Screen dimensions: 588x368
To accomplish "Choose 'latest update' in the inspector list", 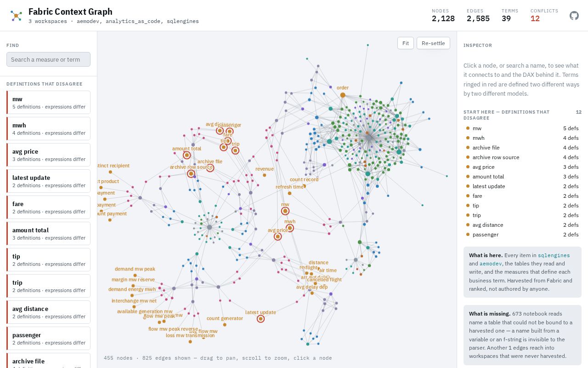I will [x=522, y=186].
